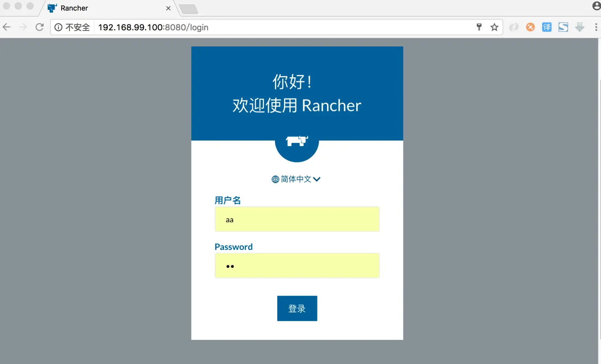Click the browser back arrow

(x=6, y=27)
